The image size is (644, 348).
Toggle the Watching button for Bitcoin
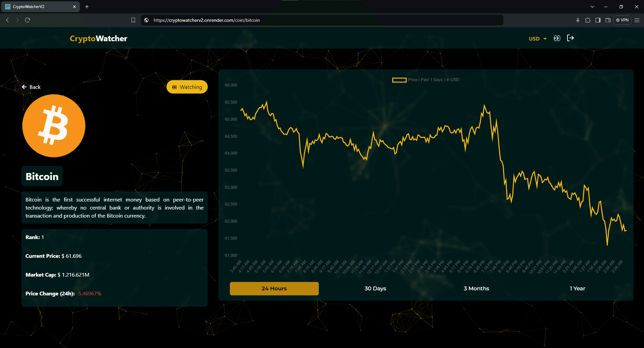pos(187,87)
